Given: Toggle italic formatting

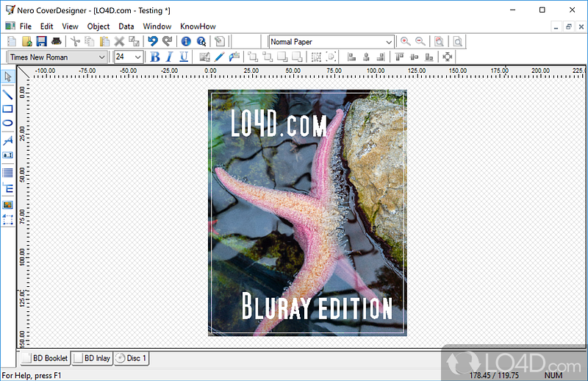Looking at the screenshot, I should point(169,57).
